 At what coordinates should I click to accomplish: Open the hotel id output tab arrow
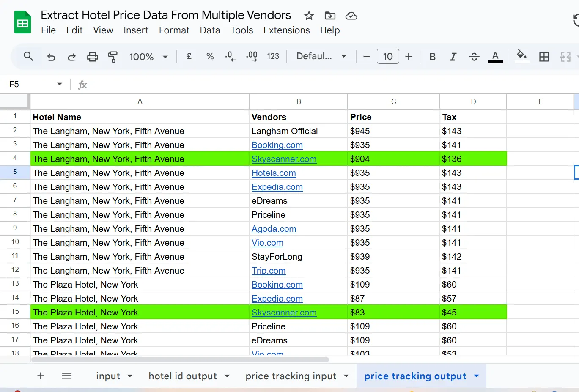point(227,376)
